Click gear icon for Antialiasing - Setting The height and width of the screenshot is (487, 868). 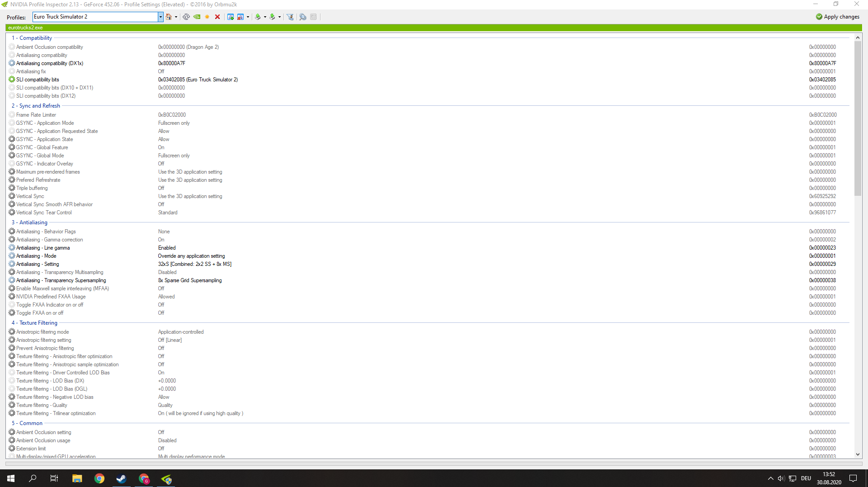pos(12,264)
